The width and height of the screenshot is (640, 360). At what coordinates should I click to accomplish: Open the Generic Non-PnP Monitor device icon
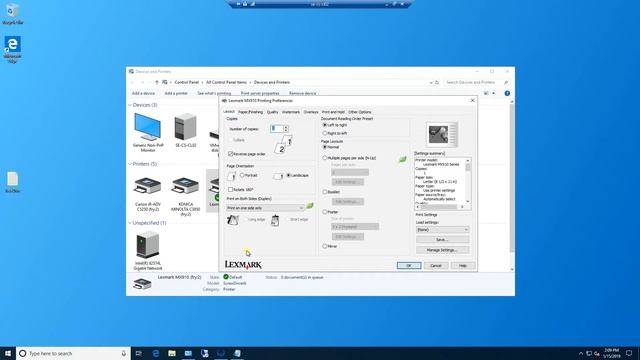coord(148,127)
